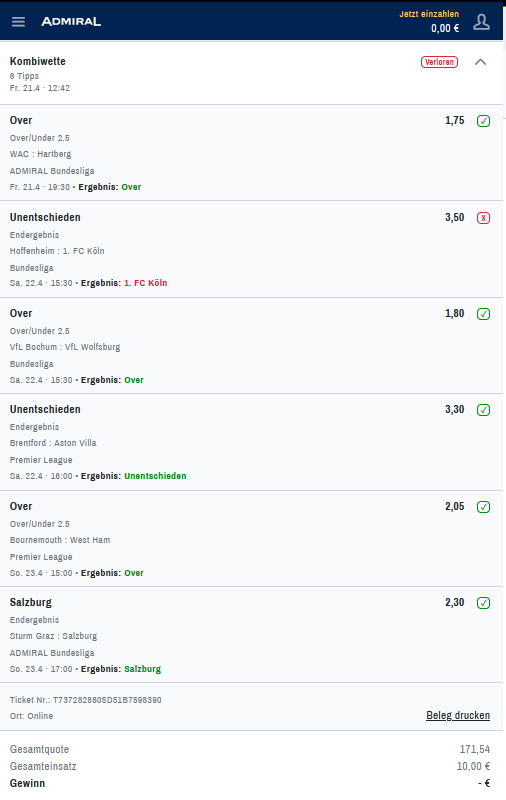Open the hamburger menu

[x=18, y=21]
